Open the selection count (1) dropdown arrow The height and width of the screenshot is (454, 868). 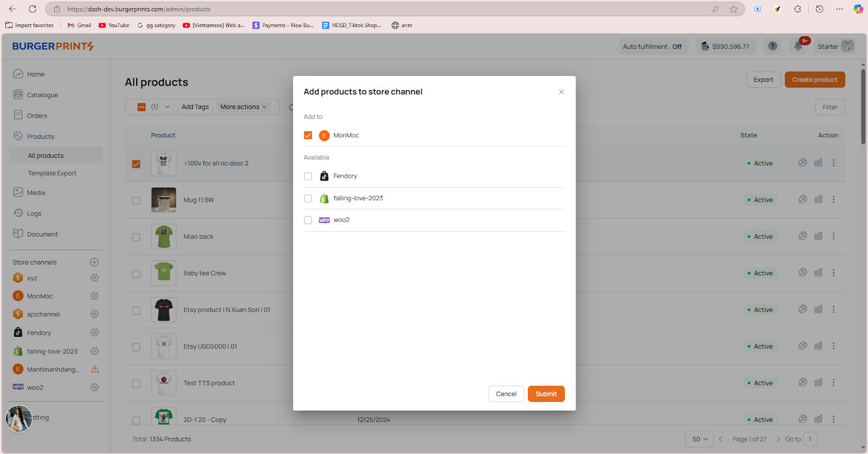[x=167, y=107]
